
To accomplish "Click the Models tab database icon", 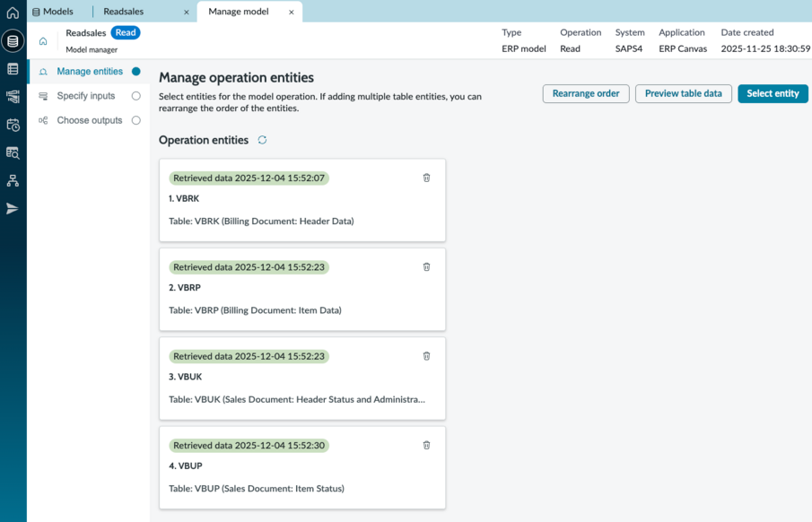I will click(x=36, y=12).
